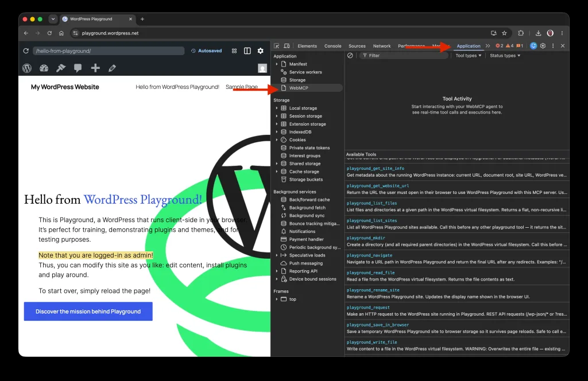Expand the Cookies tree arrow
This screenshot has height=381, width=588.
pos(277,140)
